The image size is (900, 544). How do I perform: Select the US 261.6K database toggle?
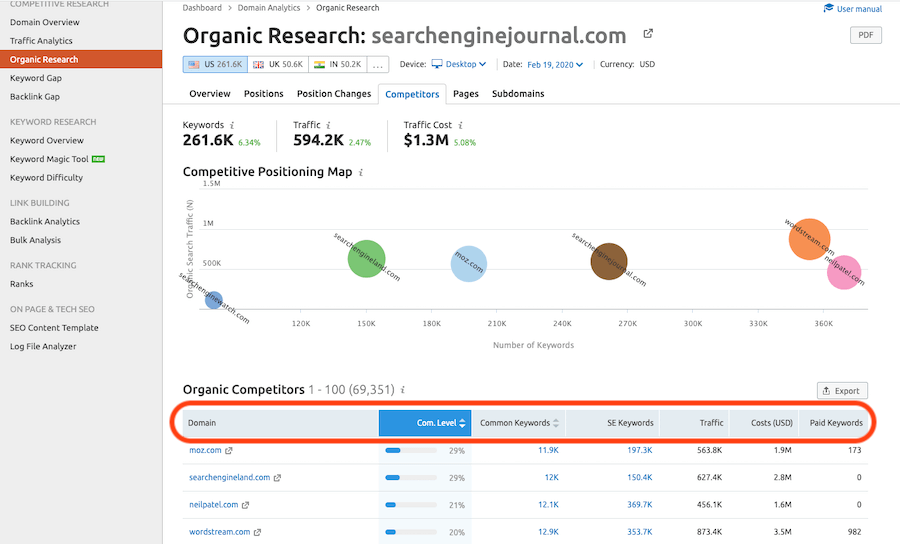pos(214,64)
